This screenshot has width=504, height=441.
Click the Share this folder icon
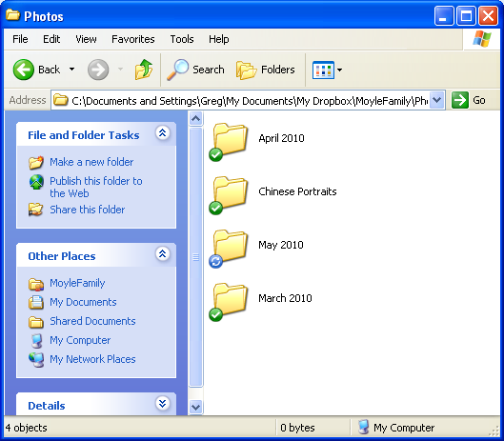pos(35,210)
